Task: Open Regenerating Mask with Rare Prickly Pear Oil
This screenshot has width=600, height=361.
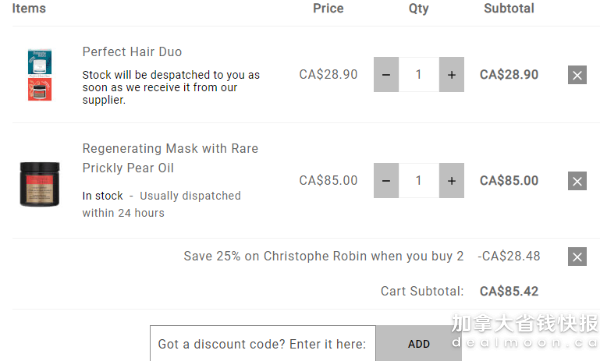Action: tap(170, 158)
